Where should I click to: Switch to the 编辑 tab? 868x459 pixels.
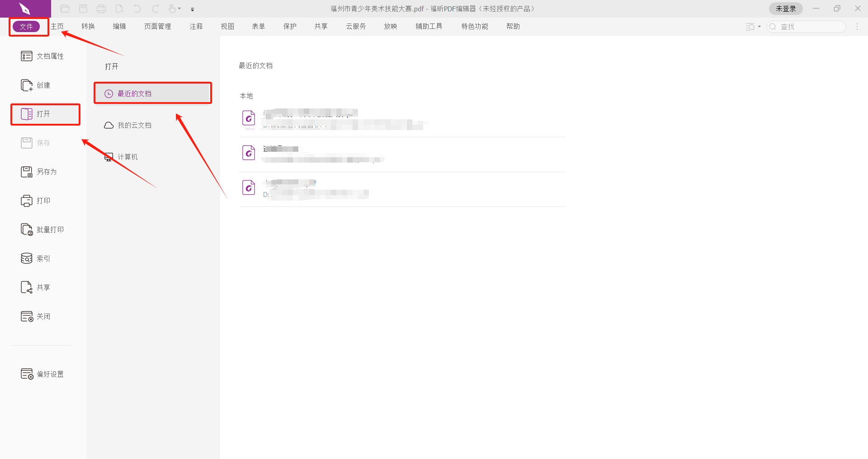point(119,27)
